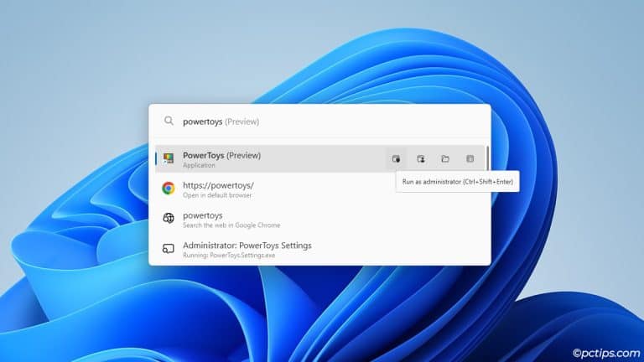Screen dimensions: 644x362
Task: Click "Open in default browser" subtitle
Action: 217,195
